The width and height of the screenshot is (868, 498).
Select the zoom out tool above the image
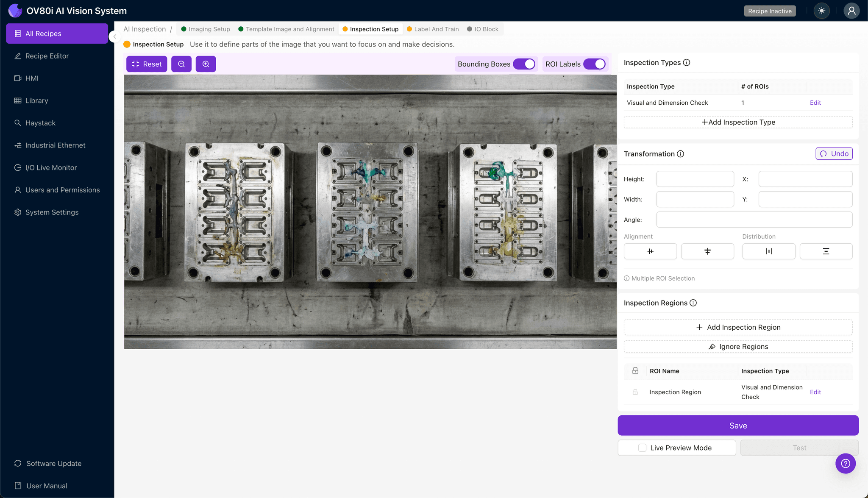(181, 64)
